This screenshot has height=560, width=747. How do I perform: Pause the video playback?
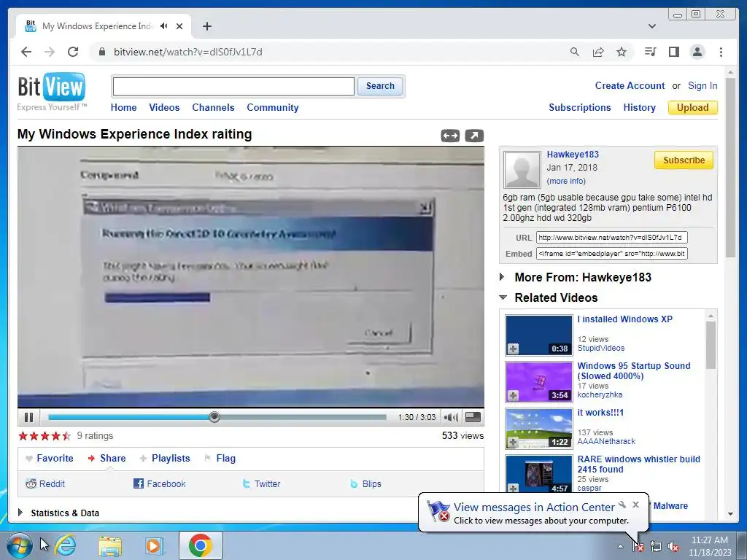(x=28, y=417)
